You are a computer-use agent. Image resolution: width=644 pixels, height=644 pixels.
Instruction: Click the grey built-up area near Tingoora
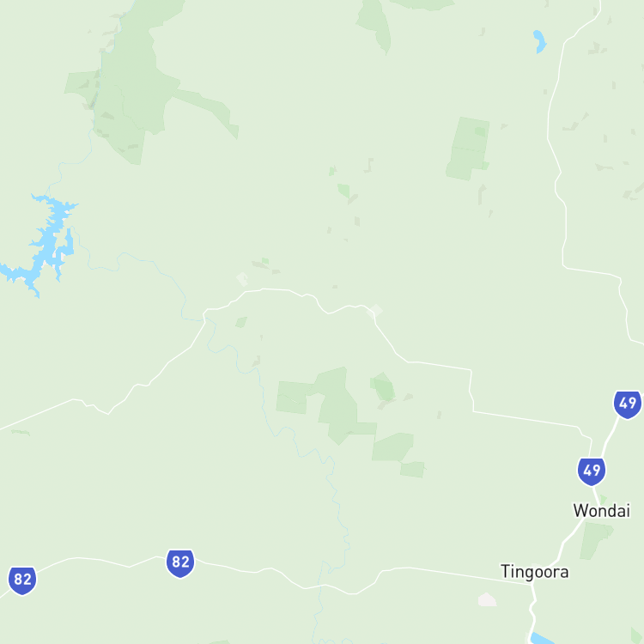click(487, 599)
